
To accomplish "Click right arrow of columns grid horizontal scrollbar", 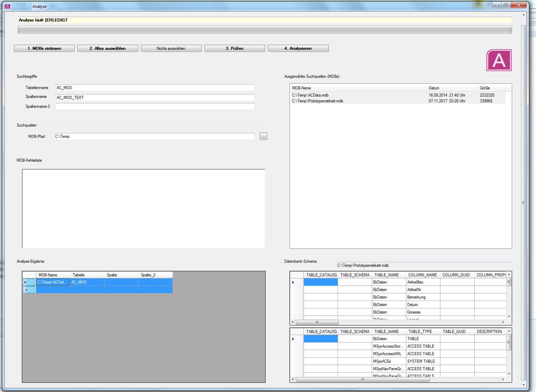I will [503, 322].
